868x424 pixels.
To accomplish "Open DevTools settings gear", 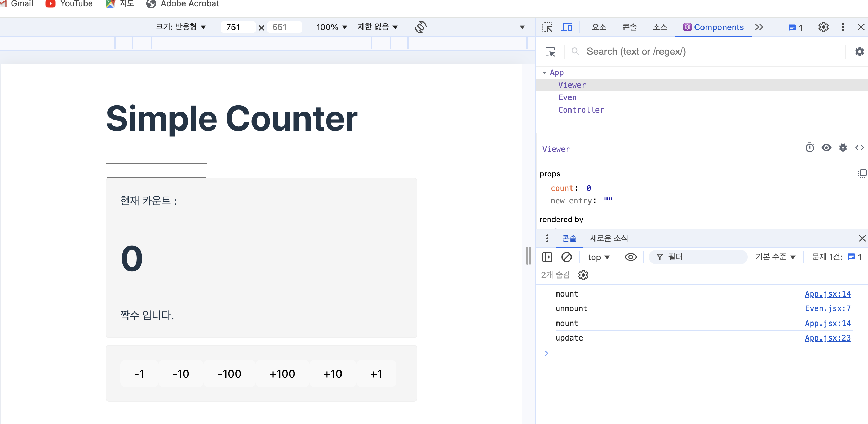I will click(x=823, y=27).
